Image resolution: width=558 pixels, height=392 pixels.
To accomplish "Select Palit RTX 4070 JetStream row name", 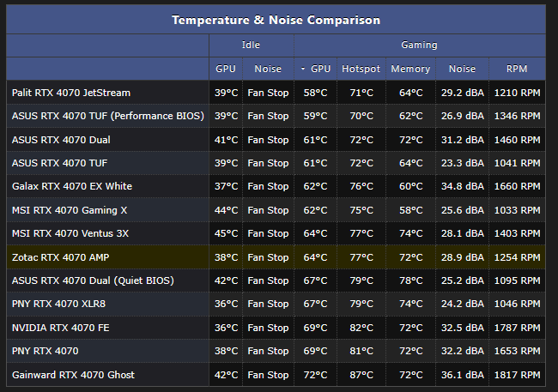I will coord(71,93).
